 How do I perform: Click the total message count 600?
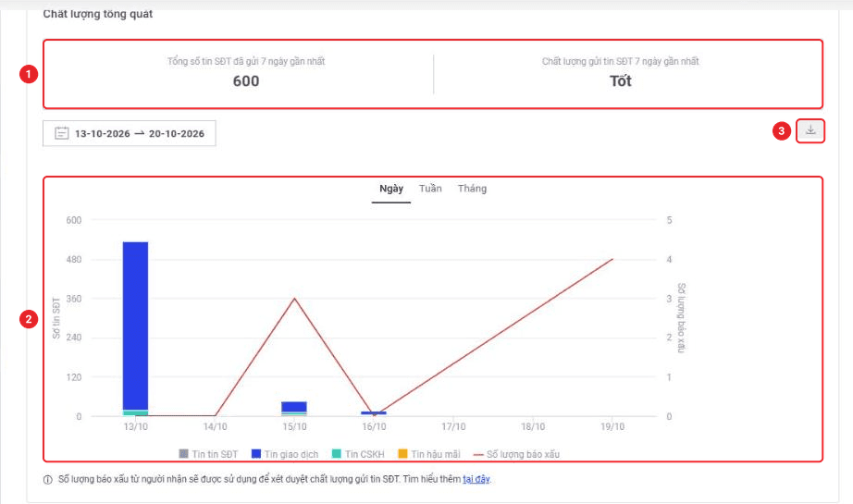click(246, 81)
